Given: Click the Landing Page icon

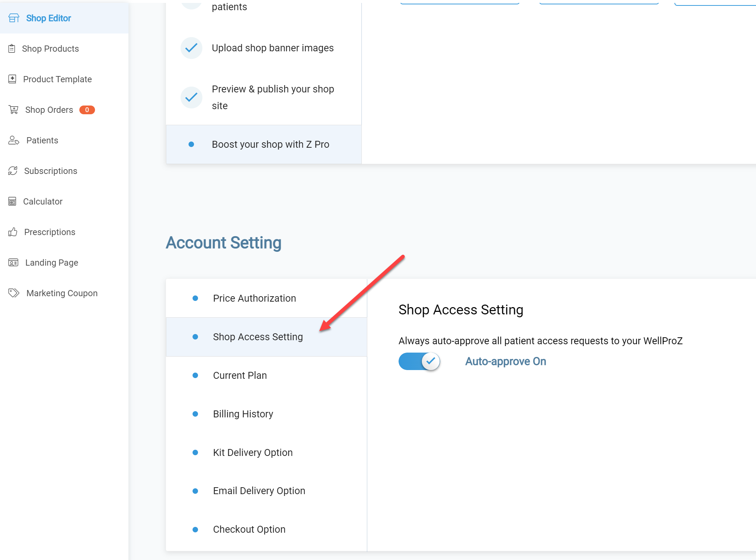Looking at the screenshot, I should [13, 262].
